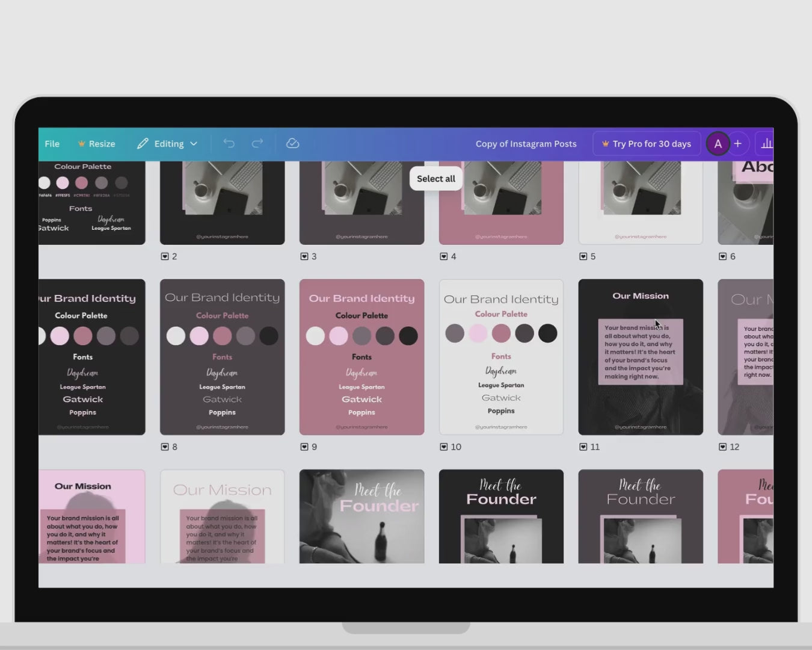Click the League Spartan text on page 8
812x650 pixels.
[223, 387]
